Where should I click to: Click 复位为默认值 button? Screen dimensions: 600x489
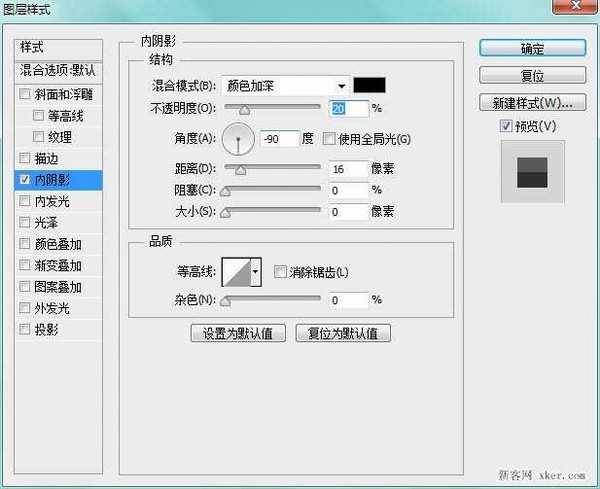pos(343,333)
